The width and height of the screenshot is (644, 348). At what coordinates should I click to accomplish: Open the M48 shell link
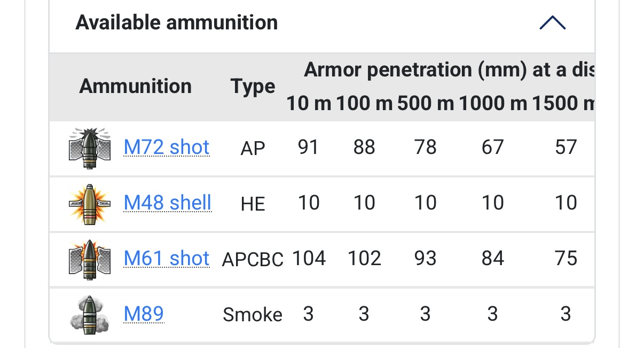(x=168, y=203)
